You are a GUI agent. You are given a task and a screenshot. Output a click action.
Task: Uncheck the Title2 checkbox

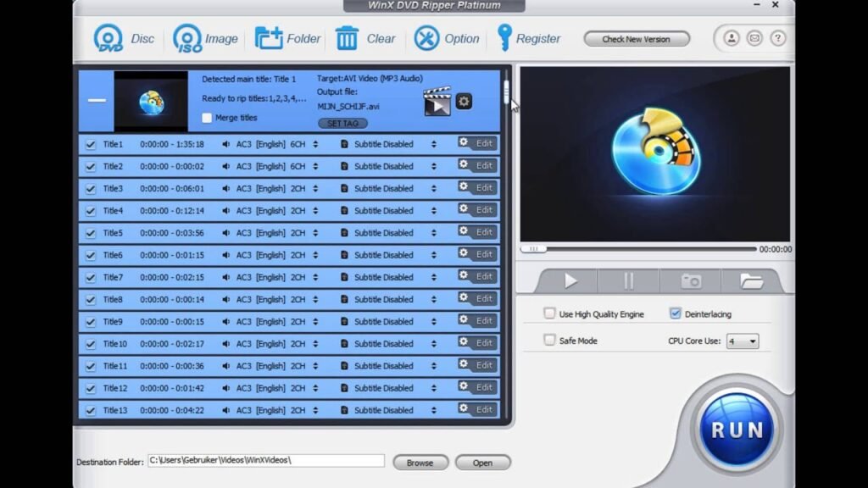(90, 167)
